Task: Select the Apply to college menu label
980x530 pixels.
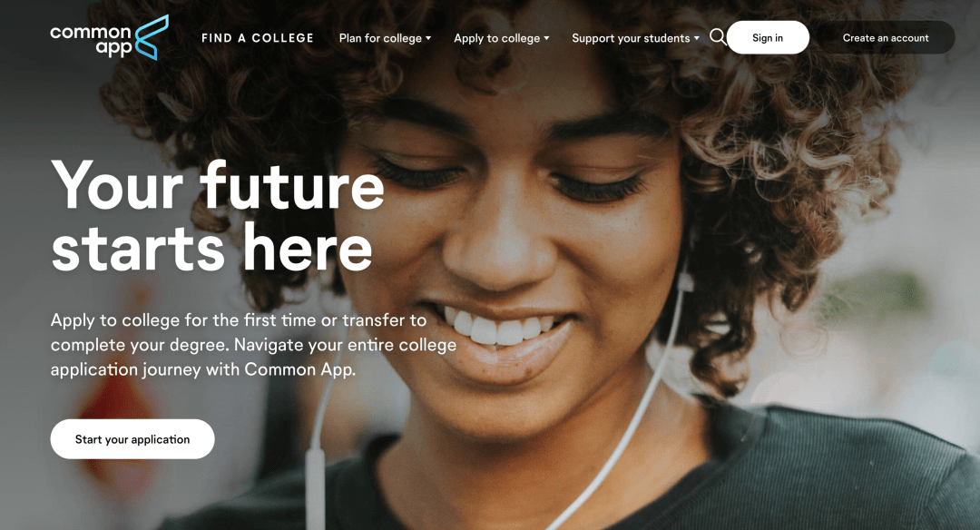Action: [497, 38]
